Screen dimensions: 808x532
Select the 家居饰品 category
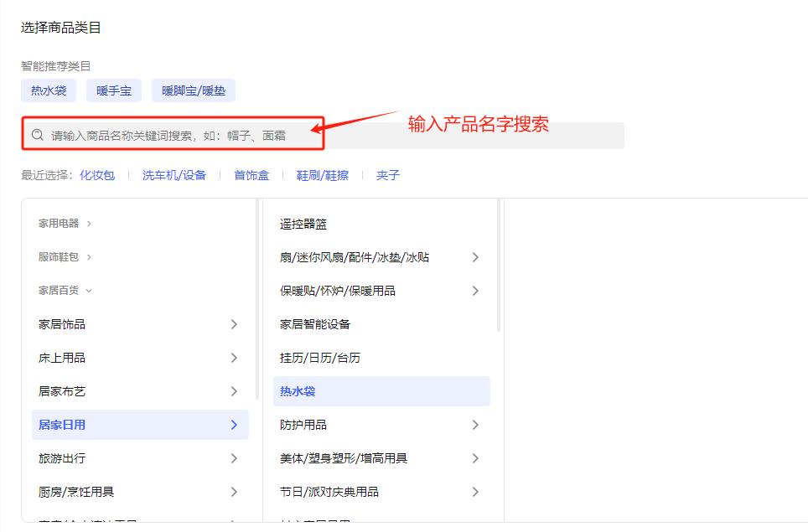[60, 324]
